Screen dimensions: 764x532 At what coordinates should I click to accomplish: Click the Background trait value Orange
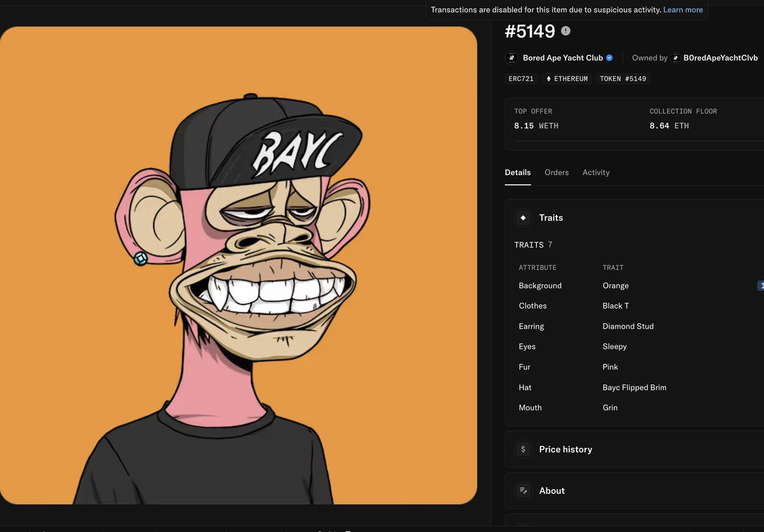click(616, 286)
